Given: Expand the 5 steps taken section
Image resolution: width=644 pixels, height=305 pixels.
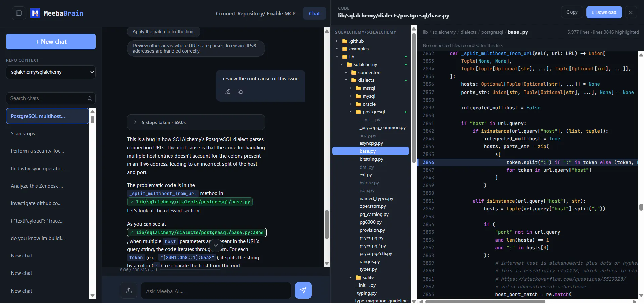Looking at the screenshot, I should pos(196,122).
